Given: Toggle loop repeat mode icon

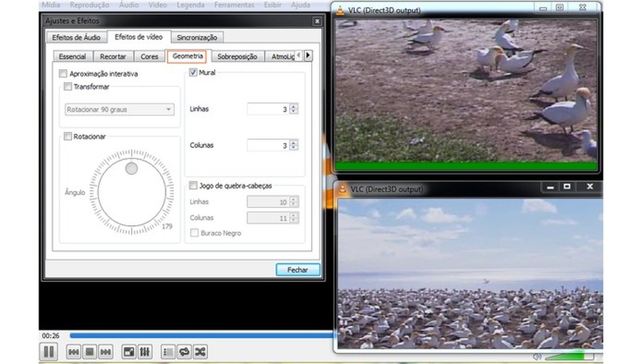Looking at the screenshot, I should (x=184, y=352).
